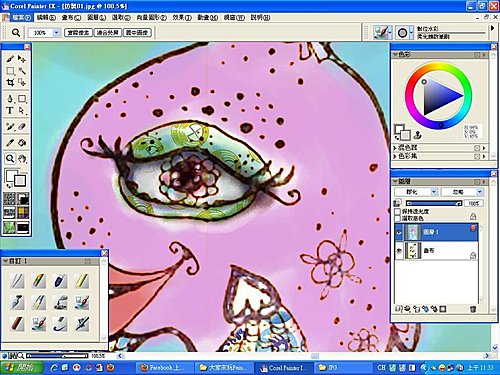500x375 pixels.
Task: Open the 編輯(E) menu
Action: click(46, 17)
